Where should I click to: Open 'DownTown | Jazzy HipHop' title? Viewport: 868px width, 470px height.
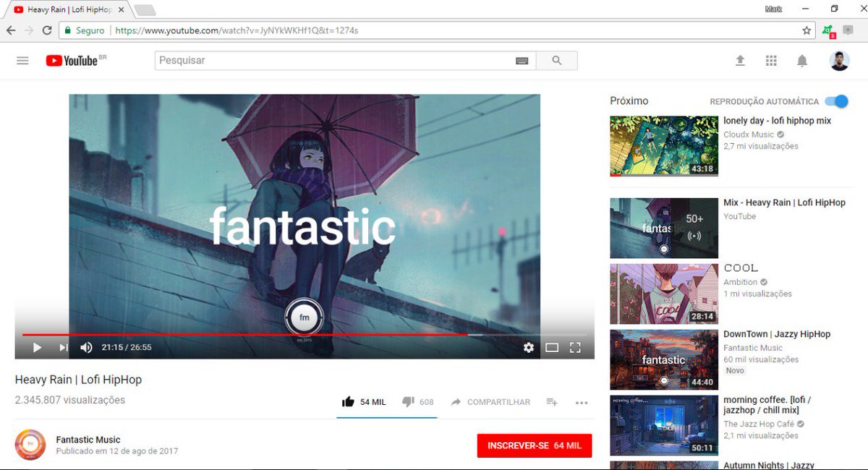pyautogui.click(x=777, y=334)
